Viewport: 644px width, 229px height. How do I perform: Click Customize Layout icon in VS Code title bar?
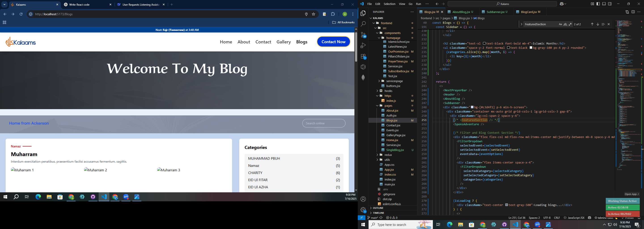[x=593, y=4]
